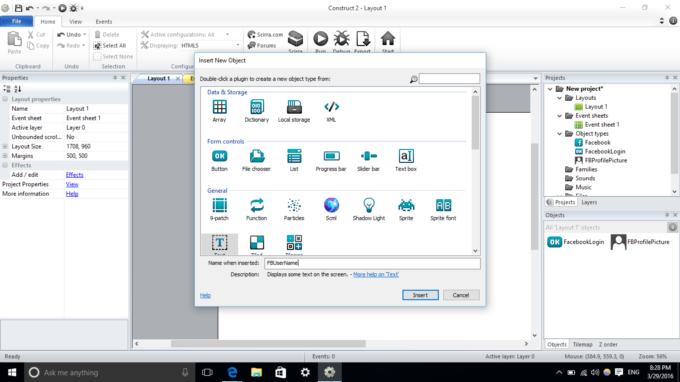Click the search magnifier icon in dialog
Screen dimensions: 680x382
point(413,79)
